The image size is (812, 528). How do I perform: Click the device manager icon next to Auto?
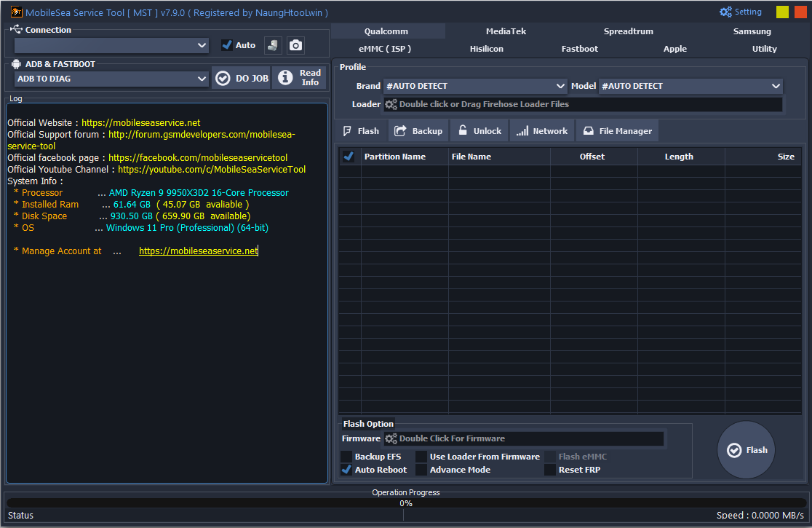tap(273, 46)
